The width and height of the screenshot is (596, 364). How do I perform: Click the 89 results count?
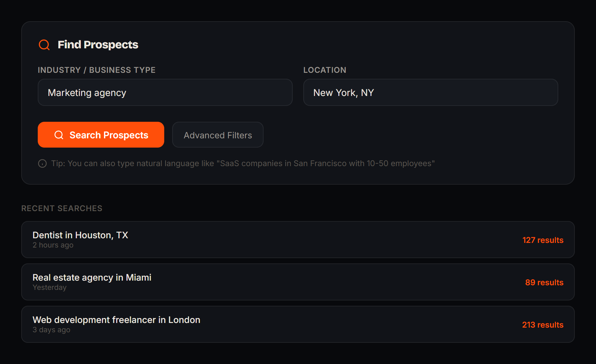click(544, 283)
